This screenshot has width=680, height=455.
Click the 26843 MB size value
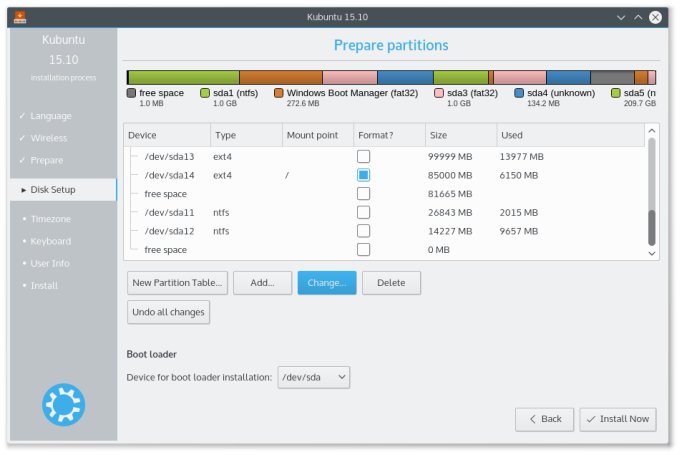click(450, 213)
